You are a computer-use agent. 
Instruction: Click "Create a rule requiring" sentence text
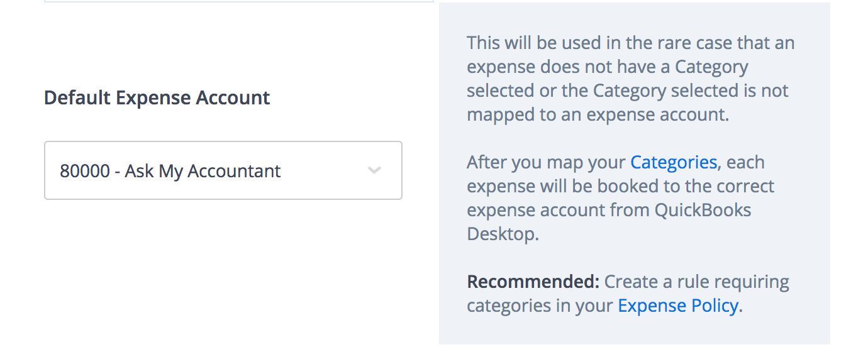click(x=696, y=282)
